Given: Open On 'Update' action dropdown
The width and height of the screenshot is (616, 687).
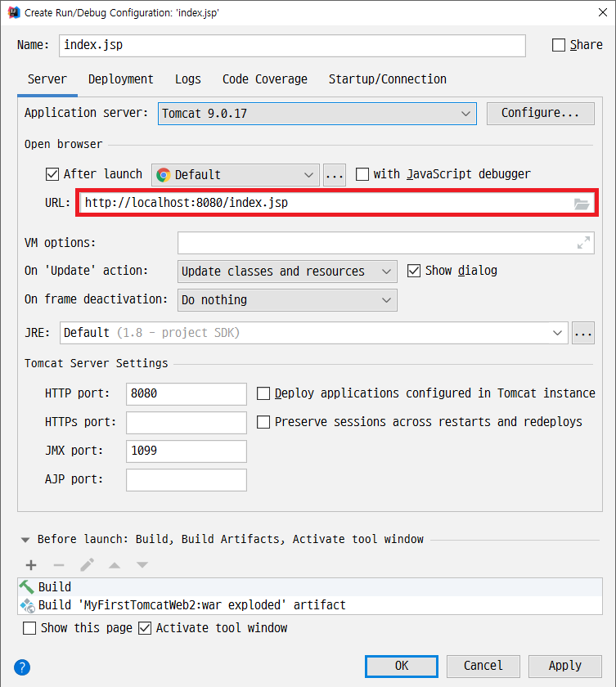Looking at the screenshot, I should pyautogui.click(x=287, y=272).
